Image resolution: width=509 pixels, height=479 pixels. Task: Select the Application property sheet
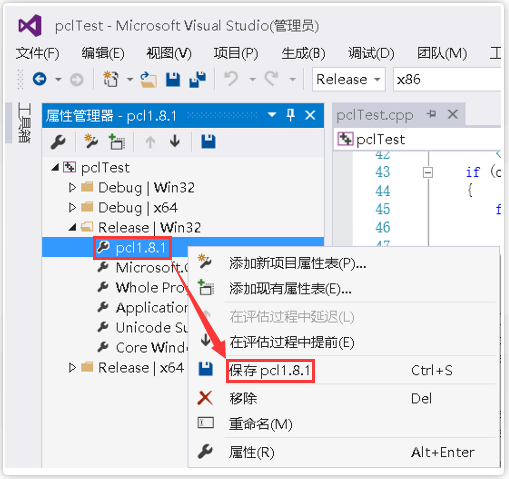click(x=152, y=308)
